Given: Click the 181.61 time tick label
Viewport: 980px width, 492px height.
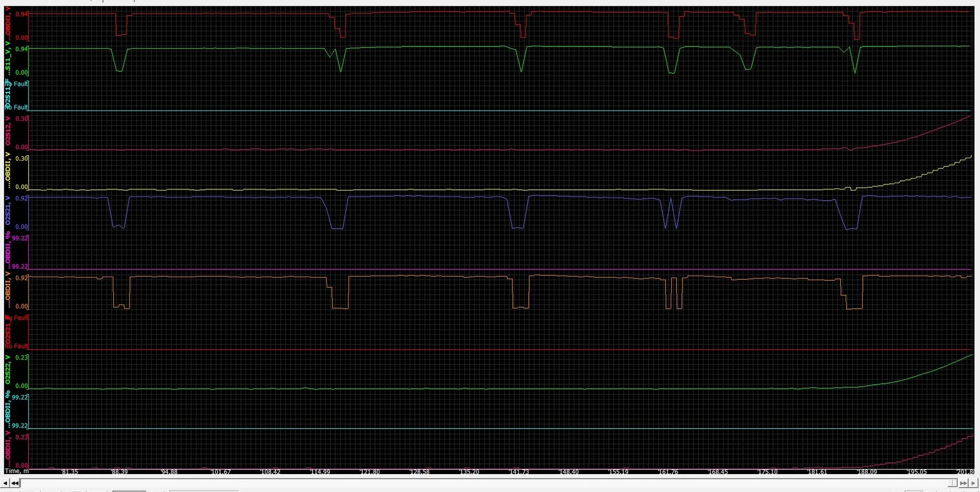Looking at the screenshot, I should [817, 472].
